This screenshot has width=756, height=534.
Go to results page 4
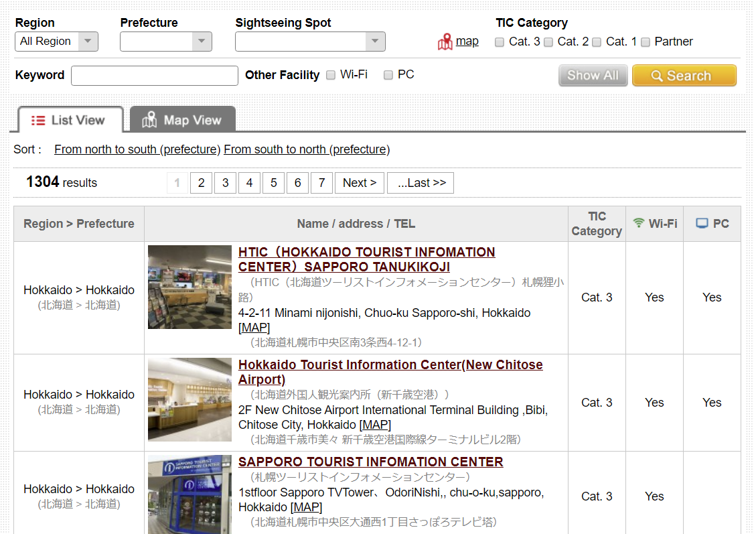tap(249, 183)
